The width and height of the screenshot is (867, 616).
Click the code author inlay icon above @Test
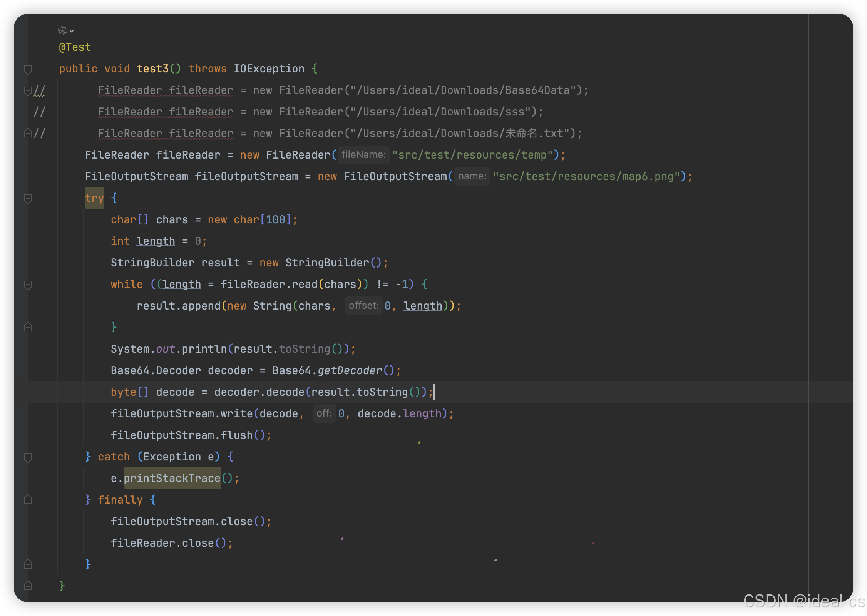(62, 31)
